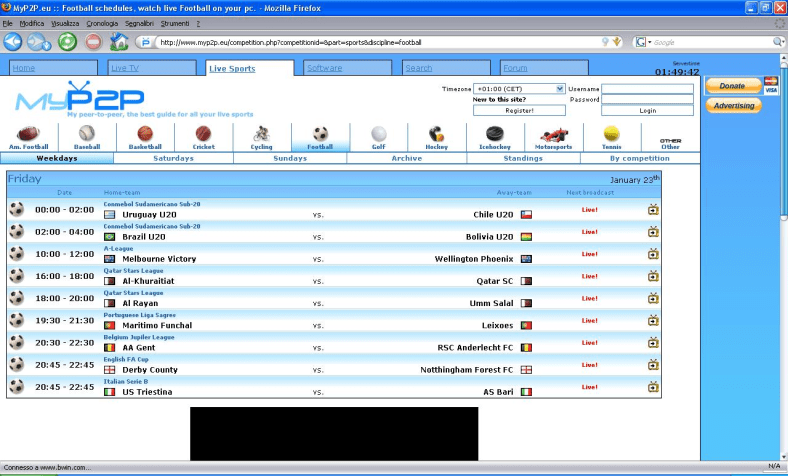
Task: Open the Google search engine selector dropdown
Action: tap(643, 42)
